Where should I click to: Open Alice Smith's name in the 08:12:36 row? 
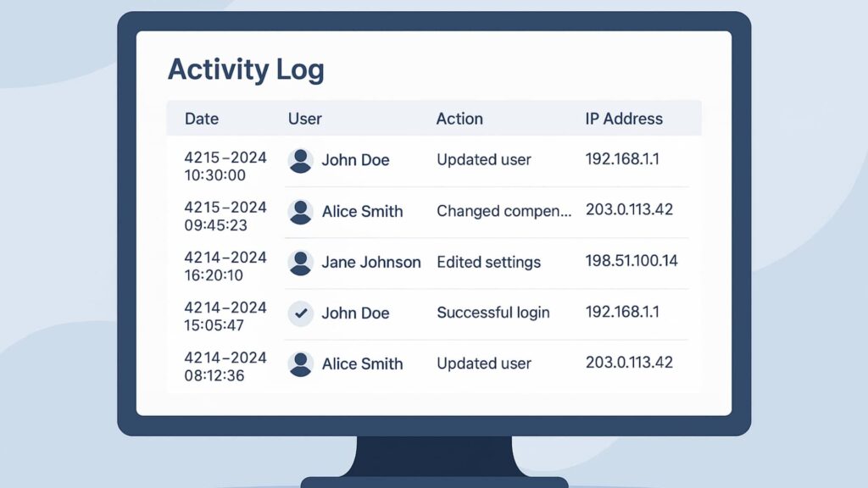(x=362, y=363)
